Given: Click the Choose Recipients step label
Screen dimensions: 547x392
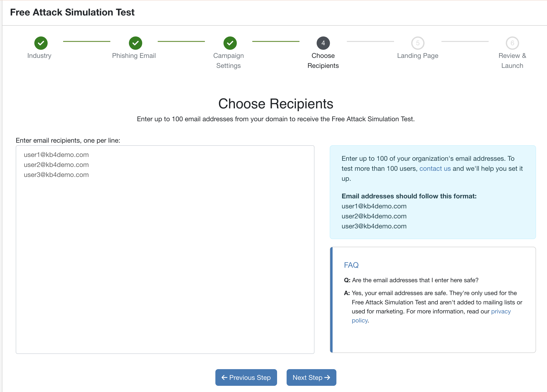Looking at the screenshot, I should (x=323, y=60).
